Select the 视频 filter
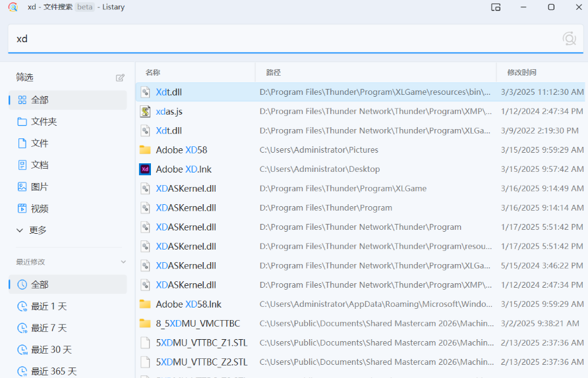588x378 pixels. coord(40,209)
